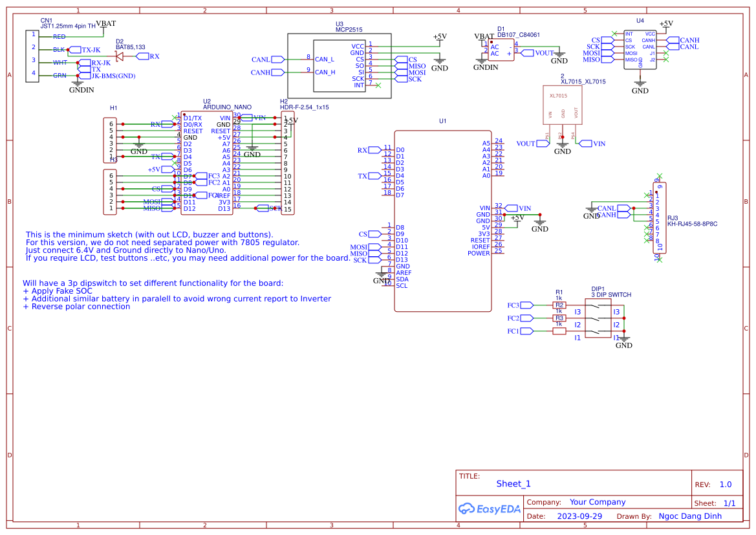The image size is (756, 535).
Task: Select the ARDUINO_NANO symbol U2
Action: (x=207, y=162)
